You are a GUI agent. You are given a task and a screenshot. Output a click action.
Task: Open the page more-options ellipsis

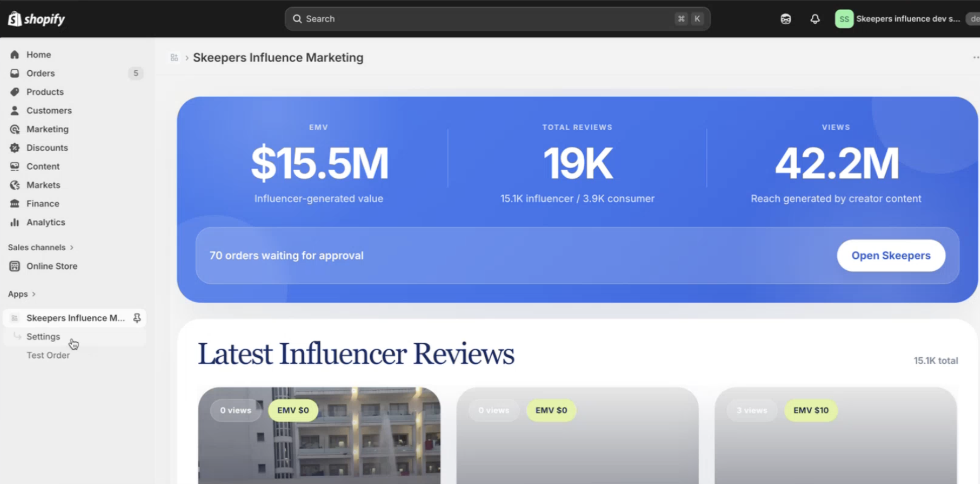[976, 58]
